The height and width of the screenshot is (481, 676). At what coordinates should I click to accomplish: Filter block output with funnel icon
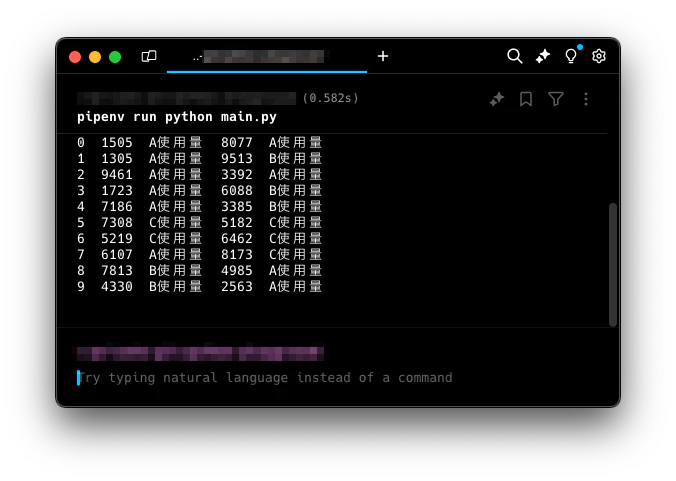click(556, 99)
